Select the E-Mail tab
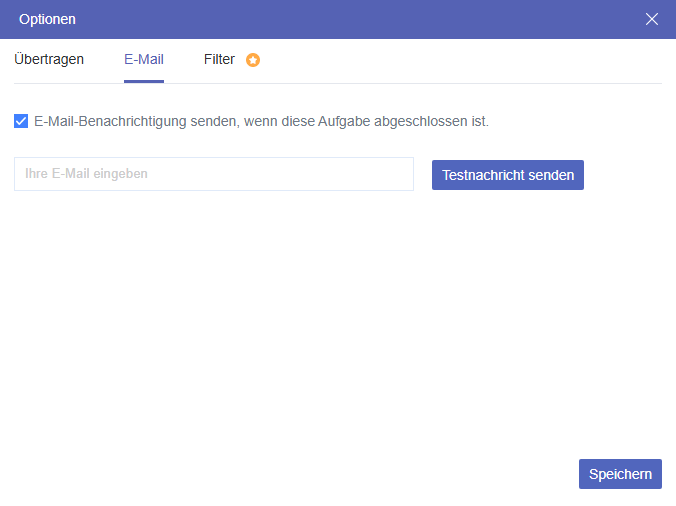This screenshot has height=506, width=676. click(x=144, y=59)
